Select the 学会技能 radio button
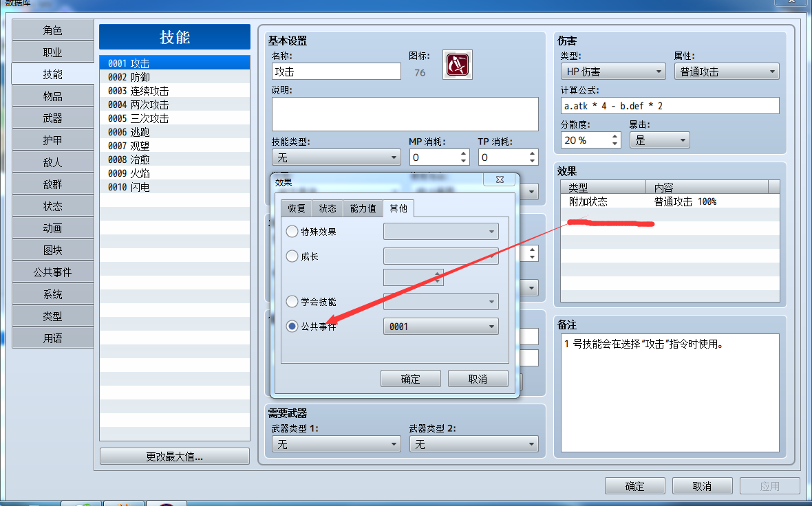 (x=292, y=301)
